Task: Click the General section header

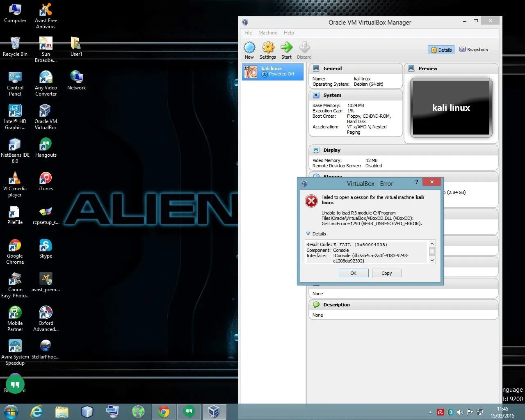Action: (x=356, y=68)
